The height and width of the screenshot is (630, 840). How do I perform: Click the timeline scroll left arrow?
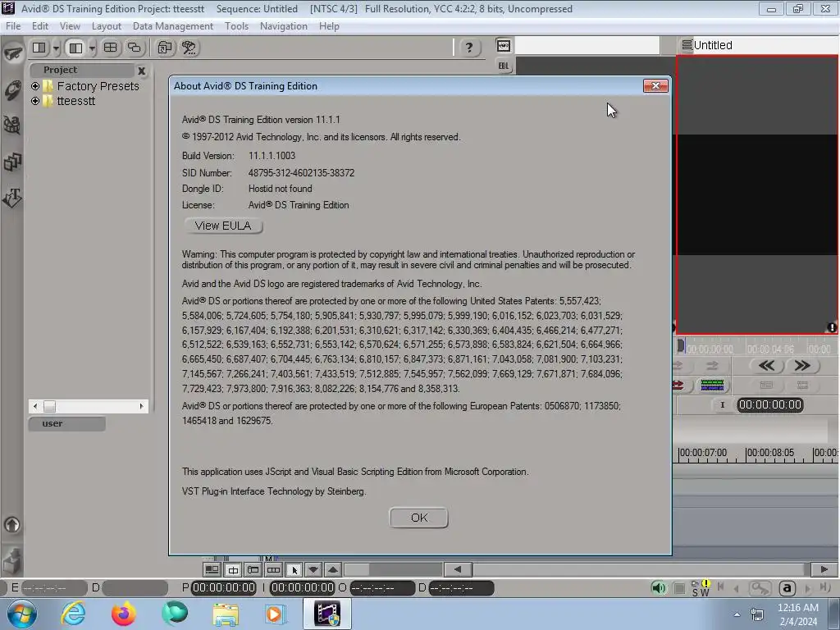(x=458, y=569)
